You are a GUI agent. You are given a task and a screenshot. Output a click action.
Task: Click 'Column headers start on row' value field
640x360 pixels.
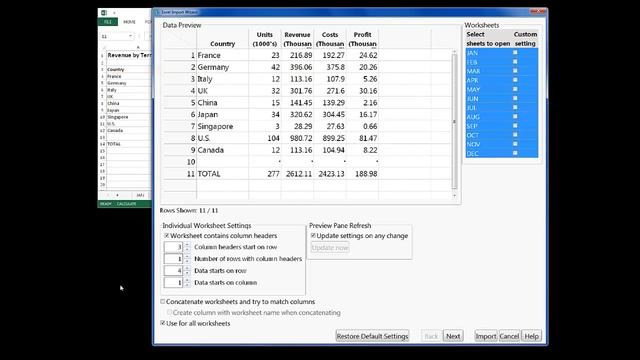pyautogui.click(x=173, y=247)
